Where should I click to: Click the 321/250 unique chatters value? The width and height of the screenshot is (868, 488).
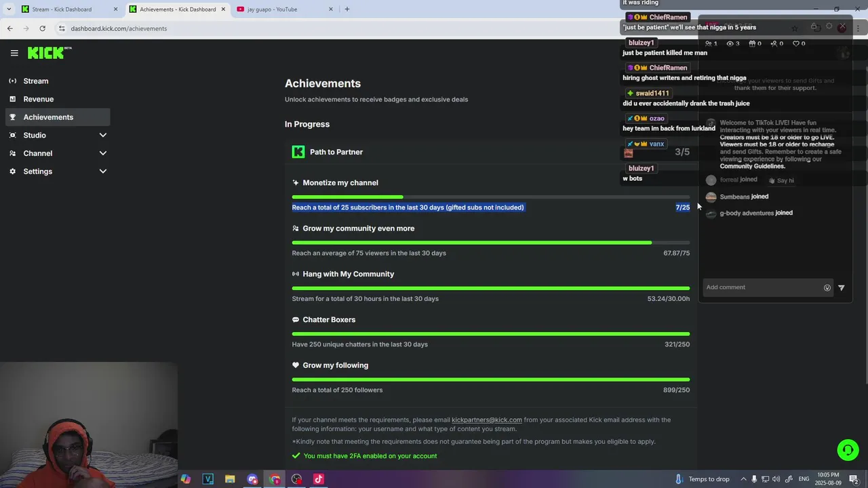tap(677, 344)
